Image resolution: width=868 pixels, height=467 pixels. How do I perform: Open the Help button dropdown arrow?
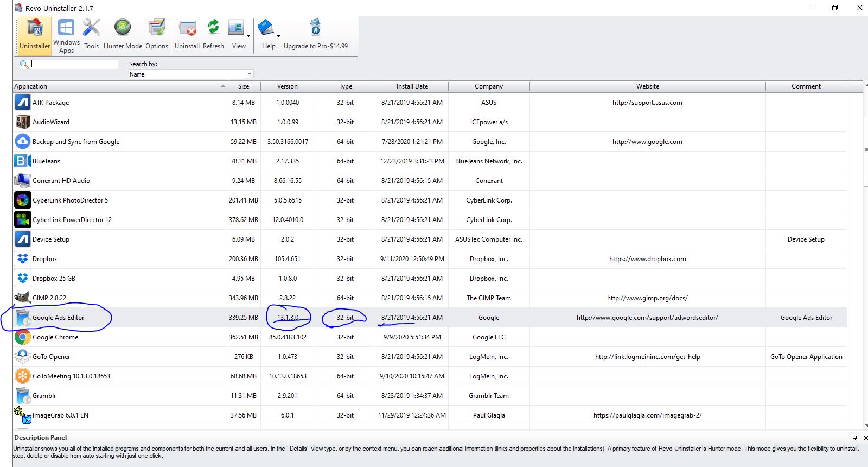pos(279,36)
